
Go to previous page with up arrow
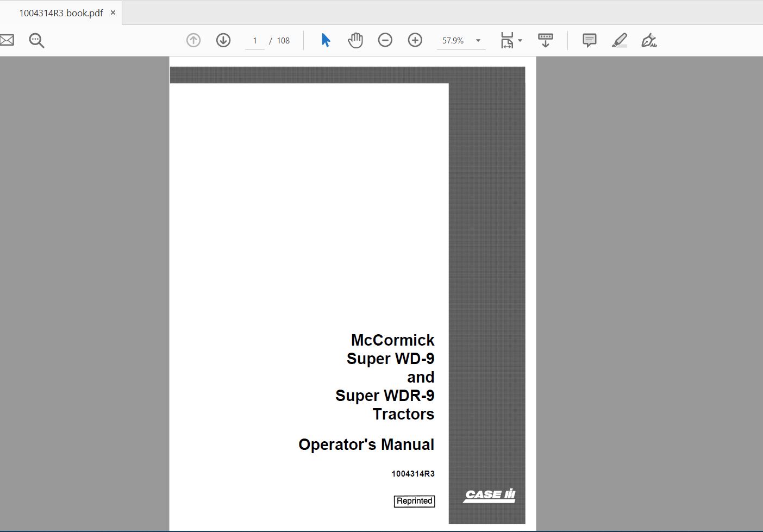tap(193, 40)
